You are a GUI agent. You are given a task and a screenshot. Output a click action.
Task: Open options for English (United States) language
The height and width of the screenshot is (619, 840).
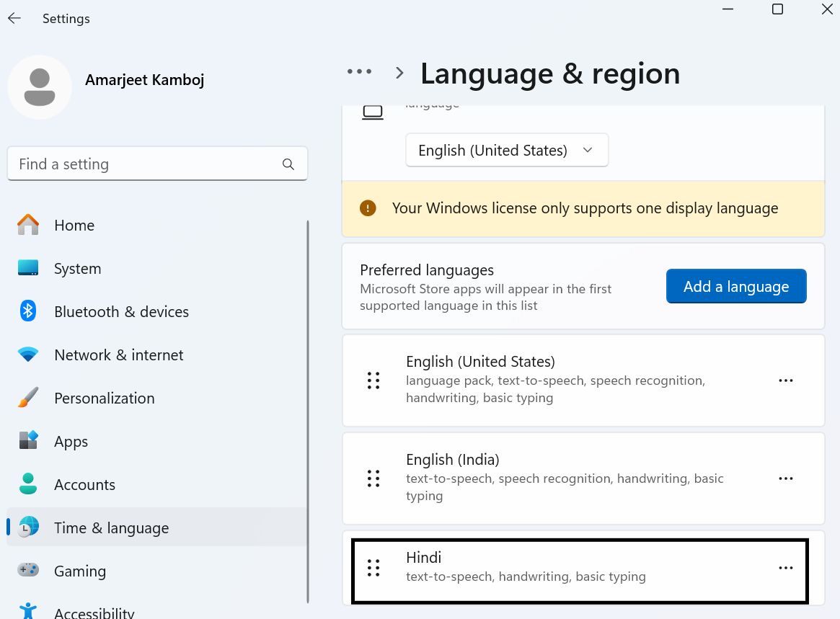(786, 380)
